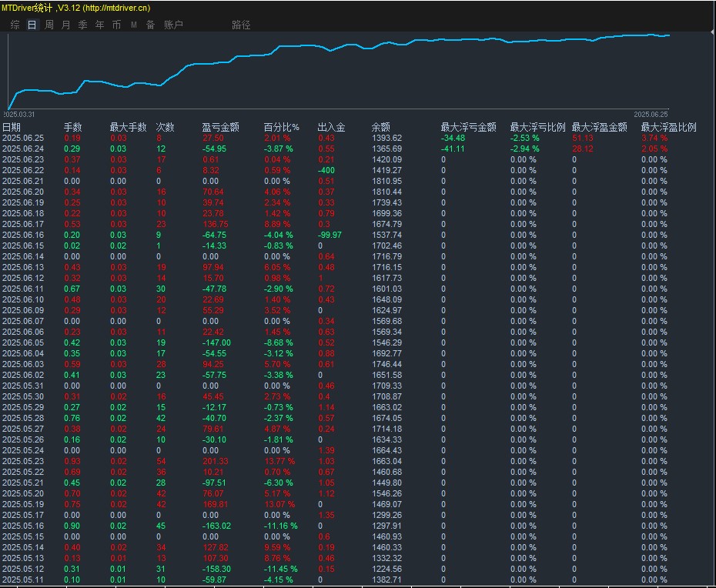Open the 周 weekly statistics tab

point(49,25)
